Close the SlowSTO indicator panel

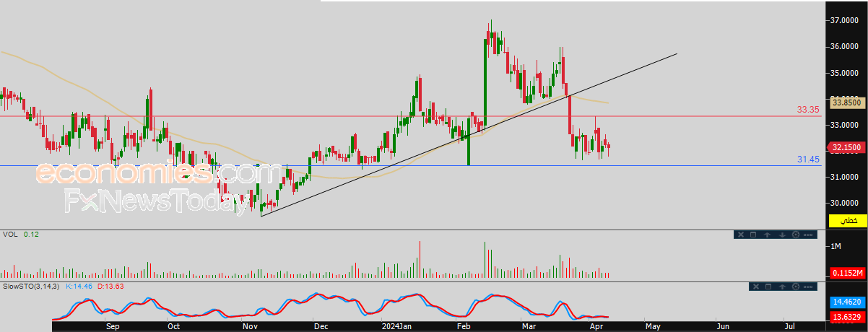756,287
